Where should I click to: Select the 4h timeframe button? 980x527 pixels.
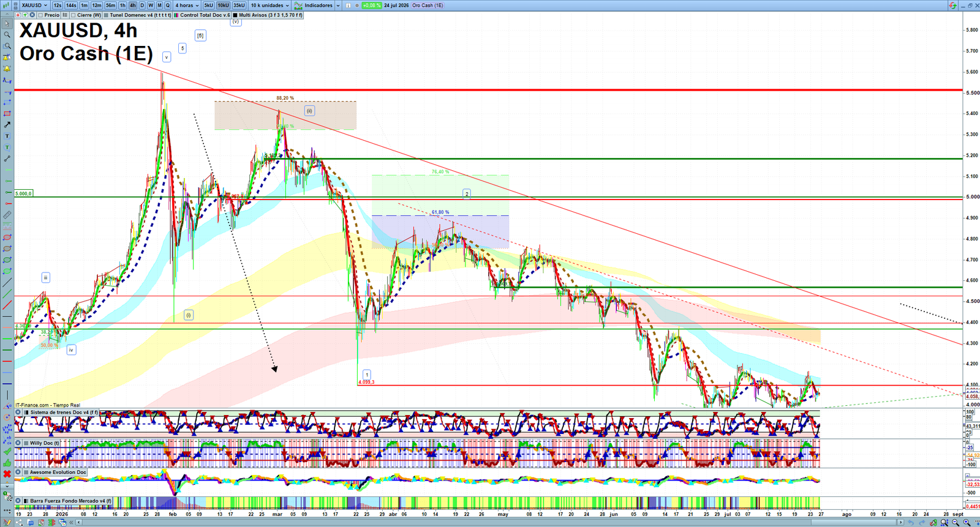pos(132,6)
